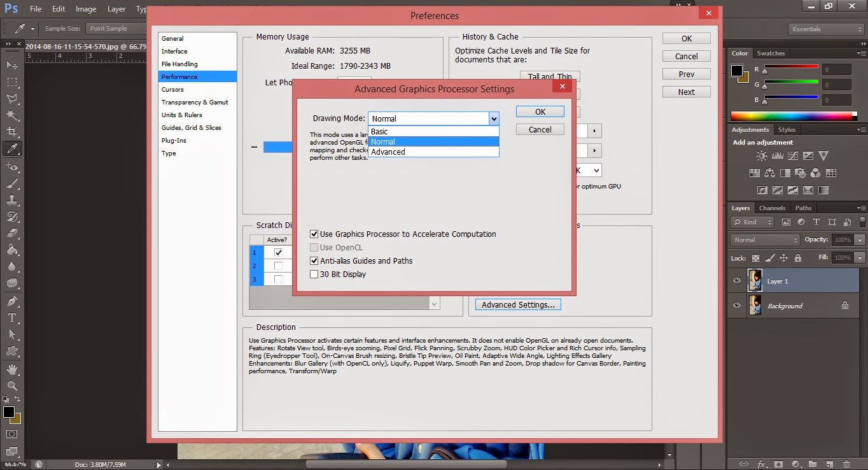This screenshot has height=470, width=868.
Task: Click the Advanced Settings... button
Action: 518,305
